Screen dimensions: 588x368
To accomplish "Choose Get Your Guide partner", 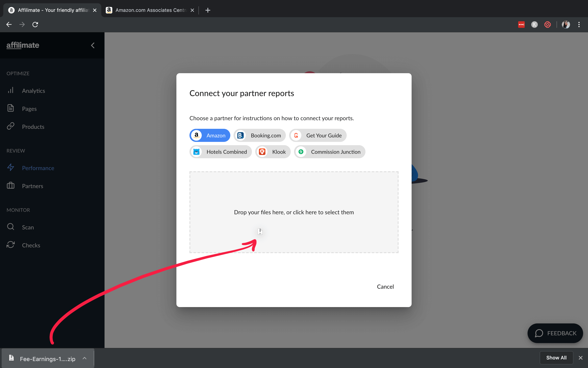I will (317, 135).
